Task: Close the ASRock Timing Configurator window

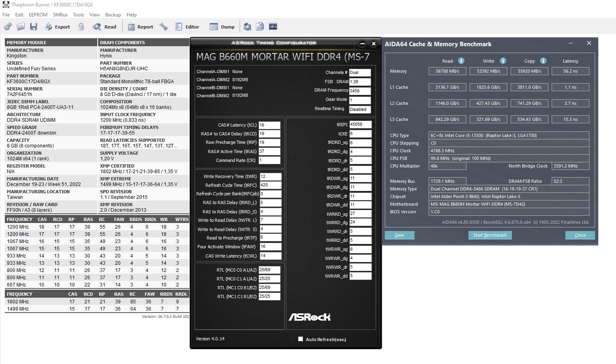Action: coord(374,43)
